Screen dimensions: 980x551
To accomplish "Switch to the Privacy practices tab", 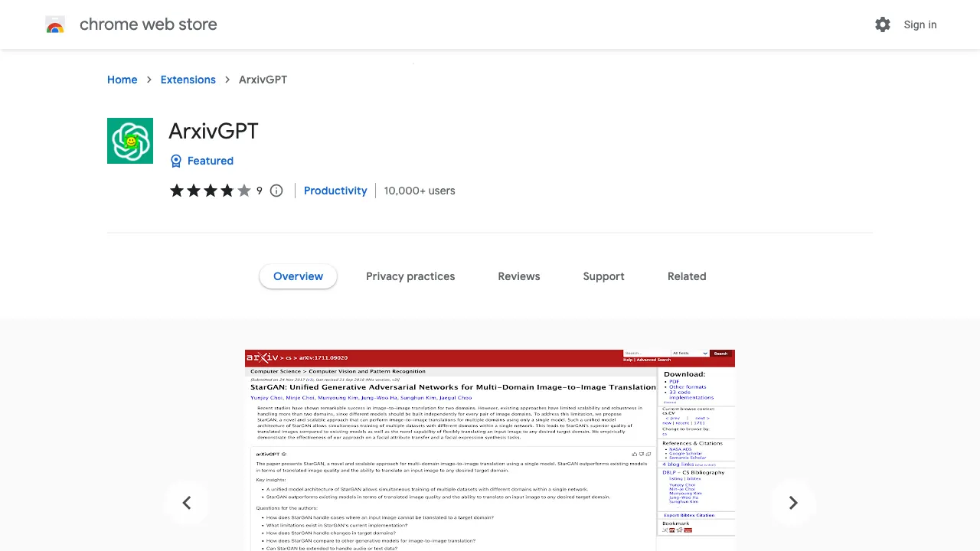I will [410, 276].
